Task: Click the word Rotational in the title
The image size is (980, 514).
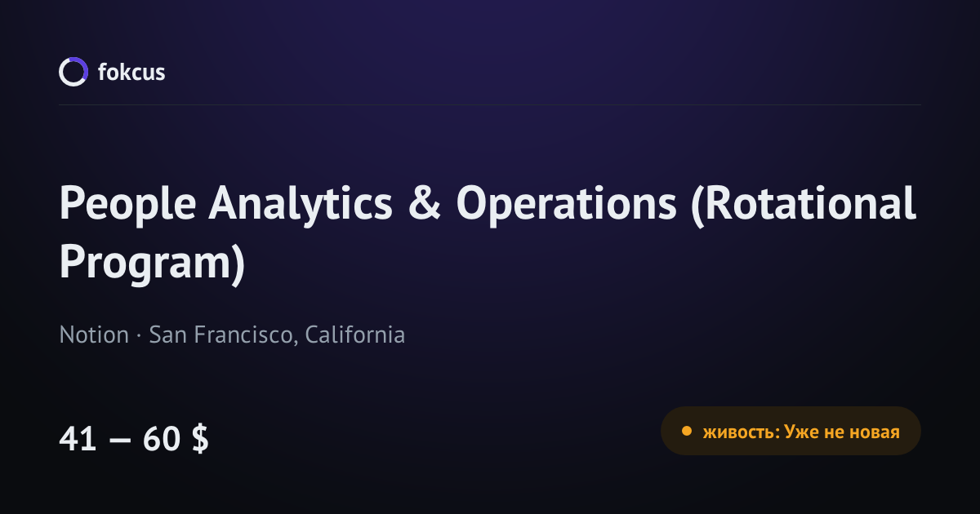Action: click(804, 204)
